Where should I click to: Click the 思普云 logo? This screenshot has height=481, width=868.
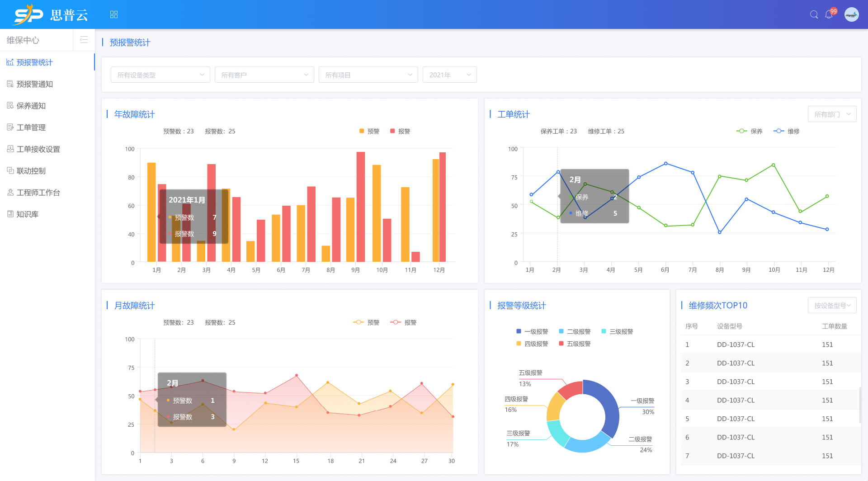[51, 14]
